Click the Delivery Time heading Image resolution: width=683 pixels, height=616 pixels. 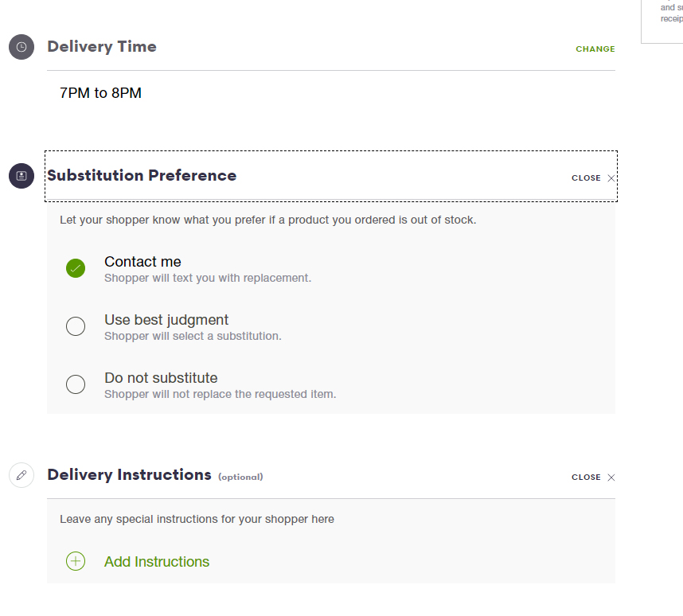(x=102, y=47)
